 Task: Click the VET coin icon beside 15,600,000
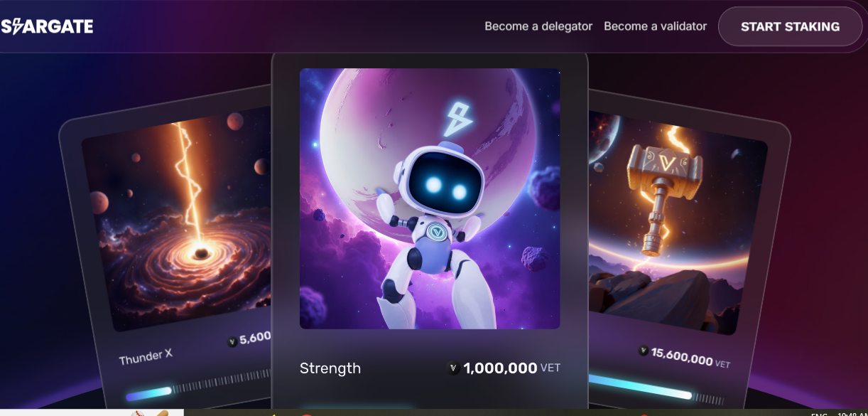644,351
